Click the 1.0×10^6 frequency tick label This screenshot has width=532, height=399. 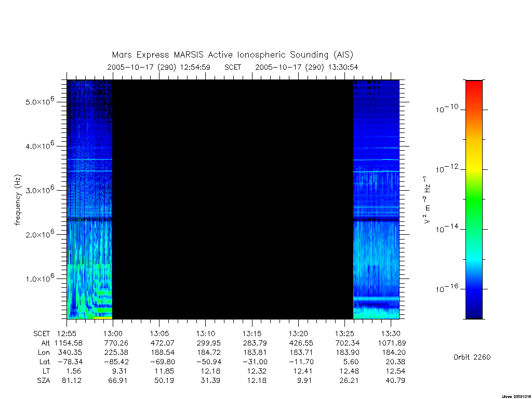pos(39,277)
